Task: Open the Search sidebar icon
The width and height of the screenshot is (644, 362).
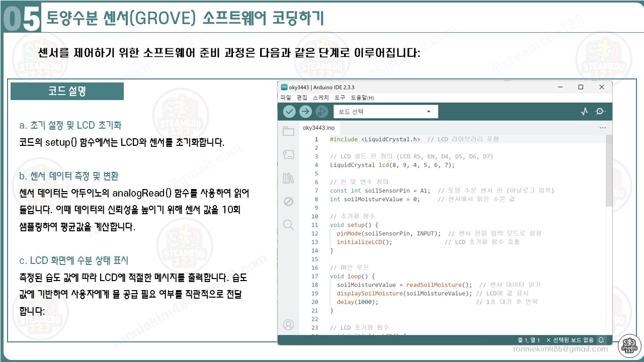Action: click(x=288, y=225)
